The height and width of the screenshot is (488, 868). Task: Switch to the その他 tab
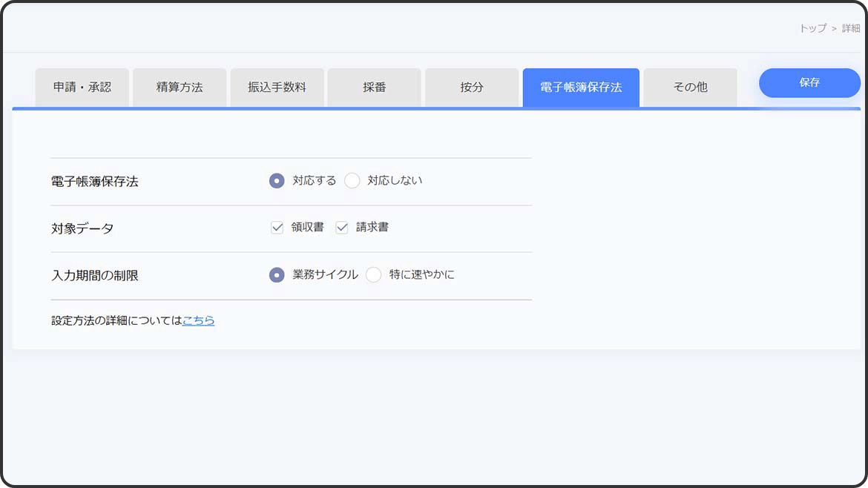pyautogui.click(x=690, y=88)
